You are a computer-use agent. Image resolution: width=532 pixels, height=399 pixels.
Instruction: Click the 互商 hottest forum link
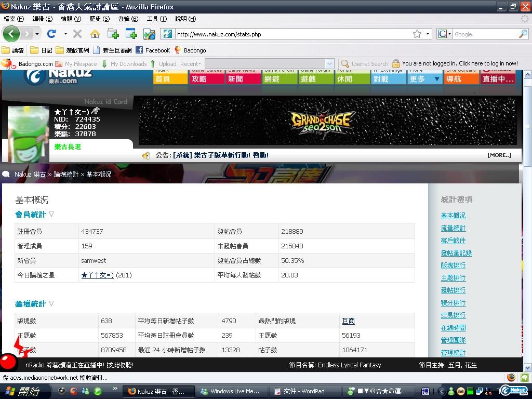[x=348, y=321]
